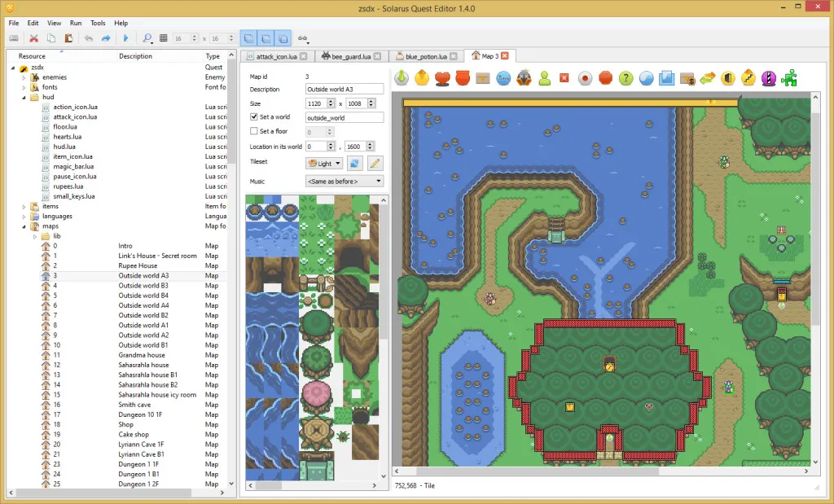Open the Tools menu
The image size is (834, 504).
pyautogui.click(x=98, y=23)
